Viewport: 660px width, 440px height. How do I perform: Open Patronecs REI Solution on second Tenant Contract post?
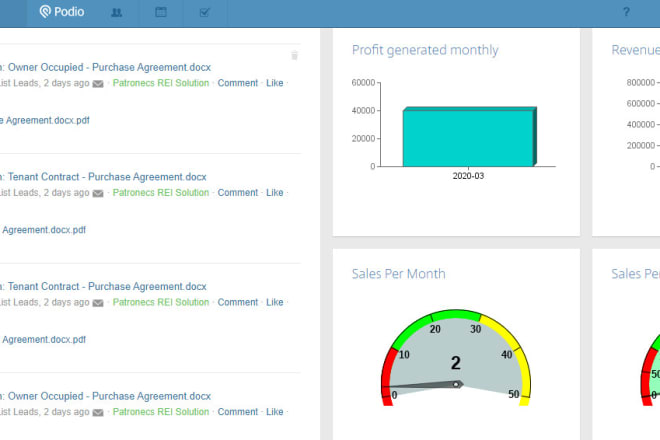coord(161,302)
